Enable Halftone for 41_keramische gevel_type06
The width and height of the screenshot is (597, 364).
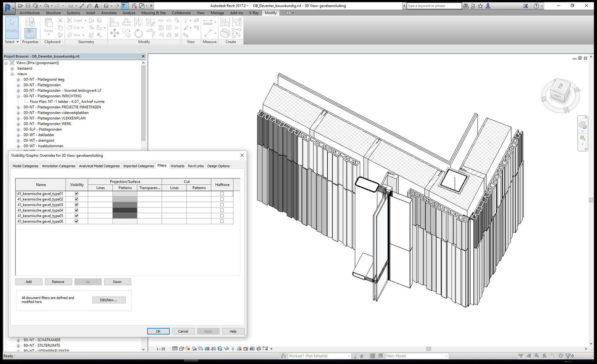(x=222, y=221)
